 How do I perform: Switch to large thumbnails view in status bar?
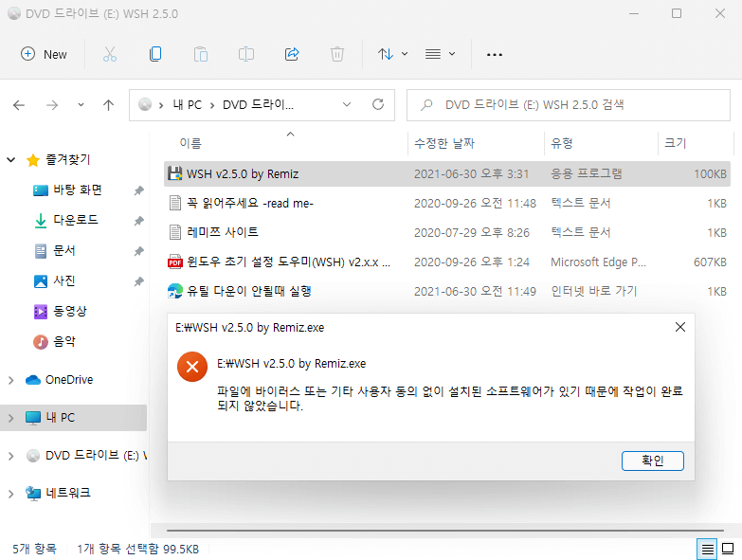tap(728, 549)
